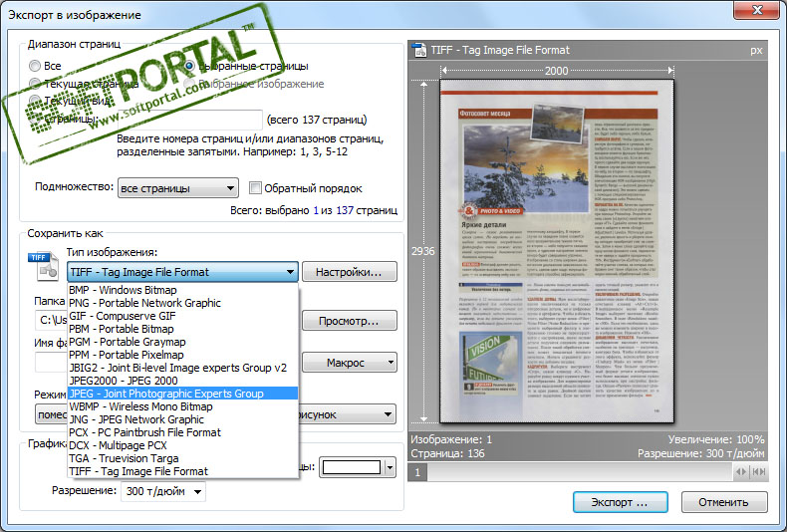Select JBIG2 Joint Bi-level format
Viewport: 787px width, 532px height.
(x=182, y=368)
